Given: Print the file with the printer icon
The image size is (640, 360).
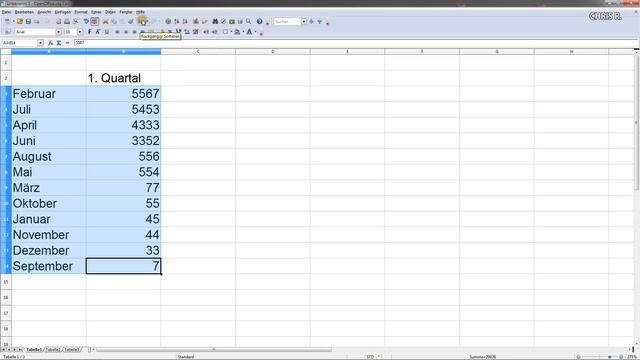Looking at the screenshot, I should (67, 21).
